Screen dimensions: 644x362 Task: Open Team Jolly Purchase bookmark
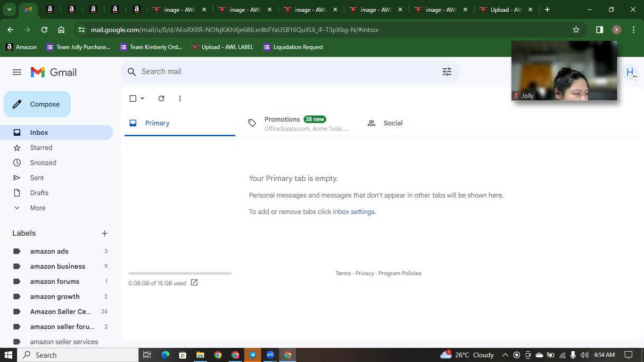click(x=78, y=47)
